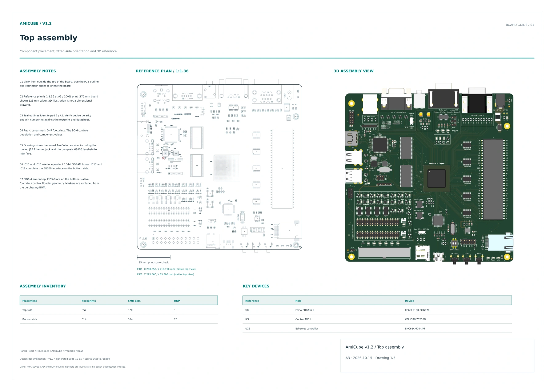This screenshot has width=554, height=392.
Task: Select the "Bottom side" row label
Action: (30, 320)
